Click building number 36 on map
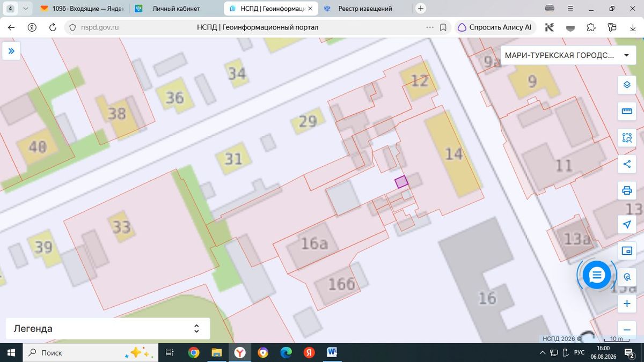The image size is (644, 362). 174,98
